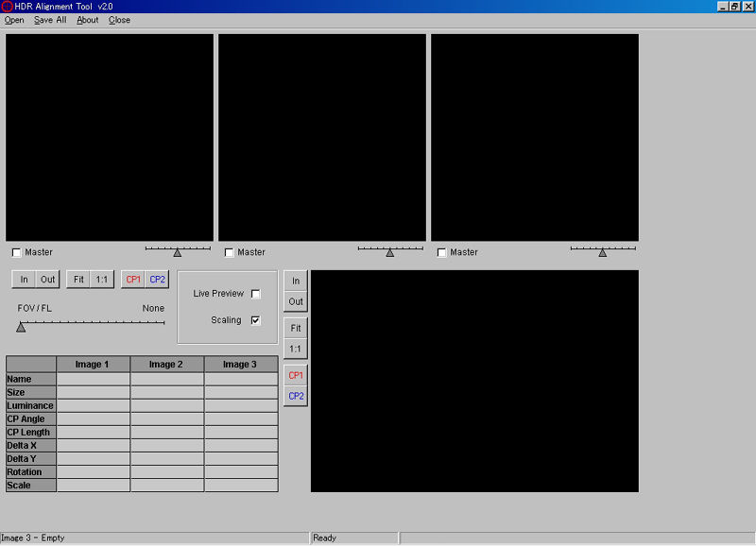
Task: Click the Image 2 column header
Action: [167, 365]
